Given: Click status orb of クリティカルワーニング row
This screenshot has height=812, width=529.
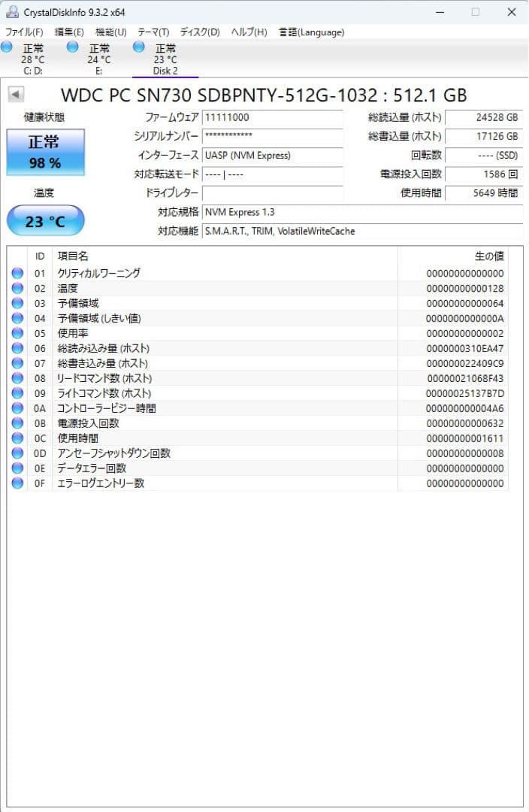Looking at the screenshot, I should click(x=17, y=273).
